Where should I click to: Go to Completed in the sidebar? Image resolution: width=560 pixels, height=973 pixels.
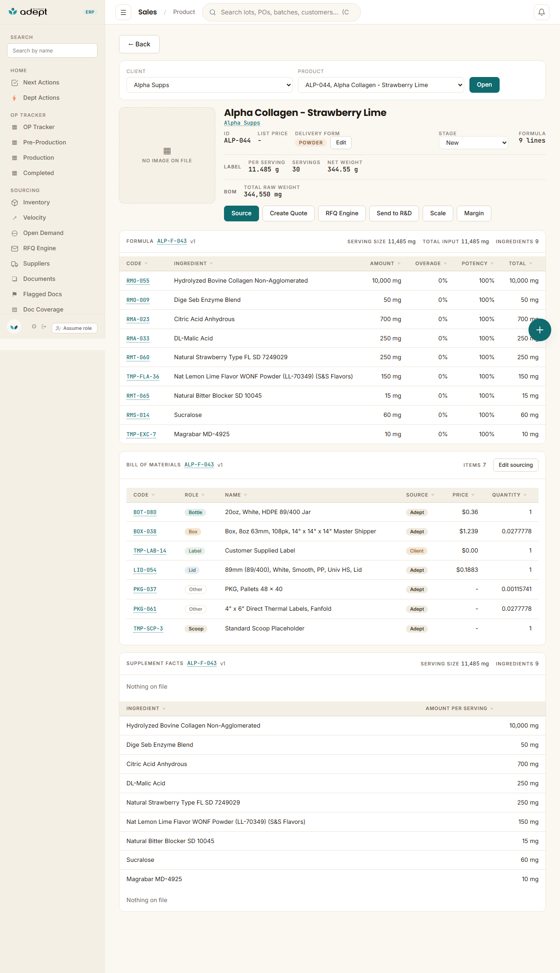click(38, 173)
